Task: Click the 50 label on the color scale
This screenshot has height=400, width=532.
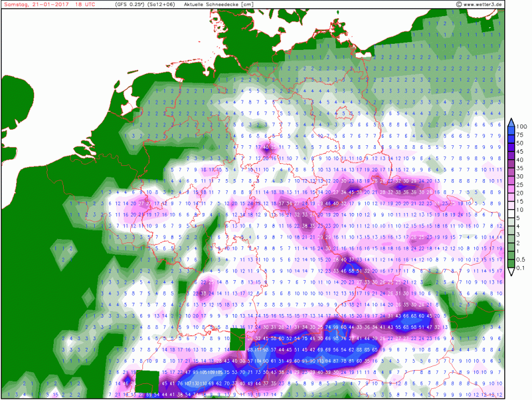Action: [x=521, y=143]
